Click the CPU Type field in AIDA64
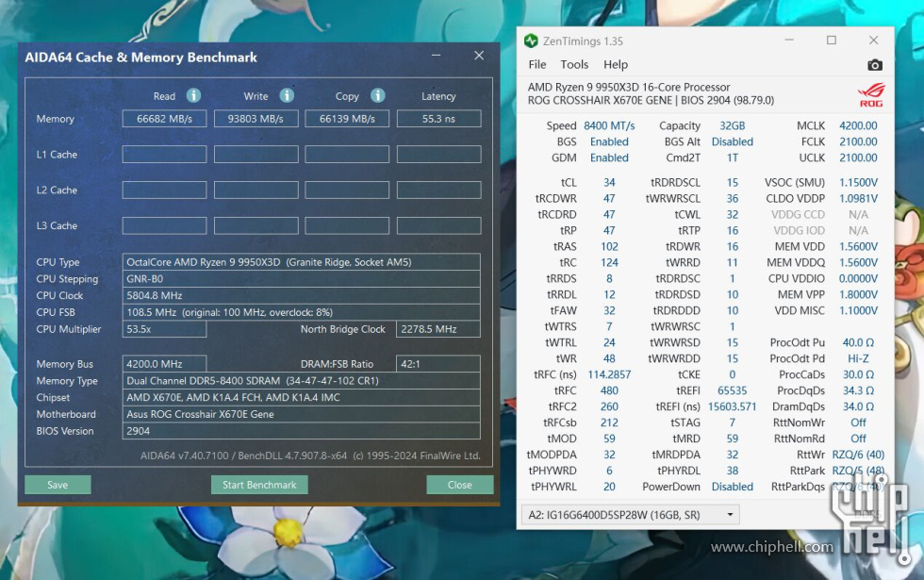The height and width of the screenshot is (580, 924). point(301,262)
